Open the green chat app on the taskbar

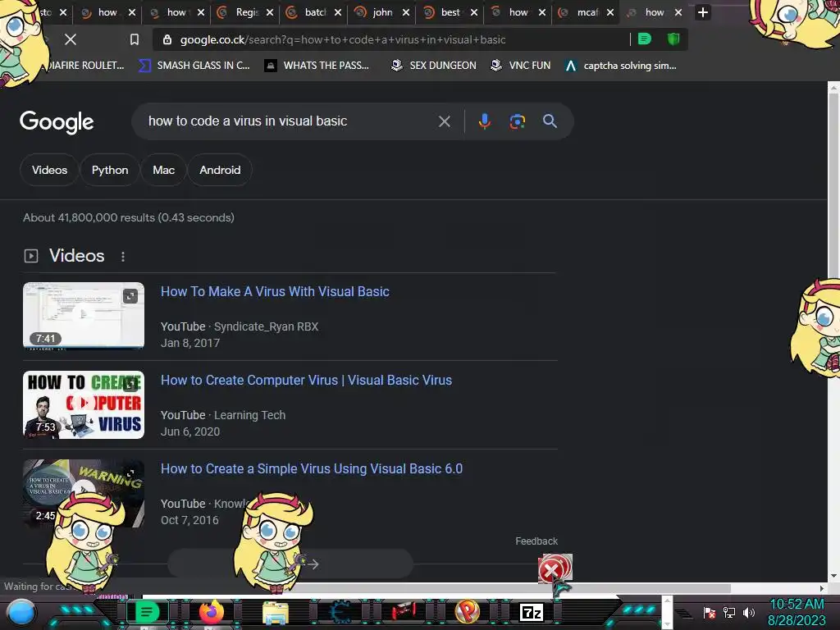147,612
